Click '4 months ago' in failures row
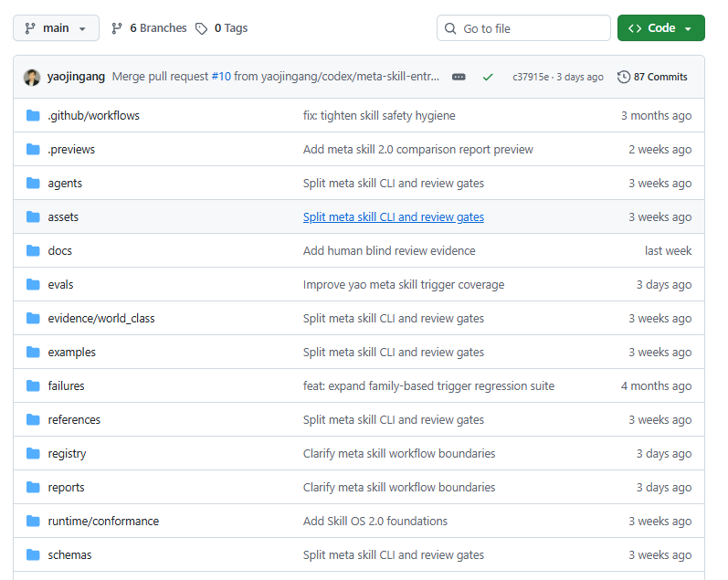 click(657, 385)
